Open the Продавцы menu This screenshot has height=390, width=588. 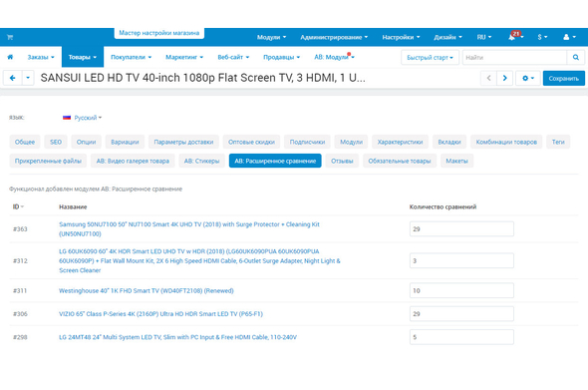point(281,57)
